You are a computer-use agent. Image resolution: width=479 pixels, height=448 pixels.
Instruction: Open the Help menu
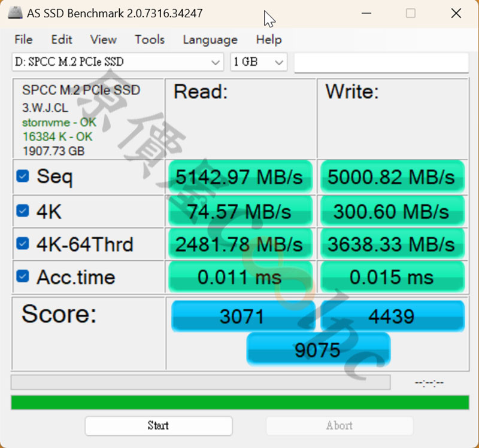click(x=269, y=39)
